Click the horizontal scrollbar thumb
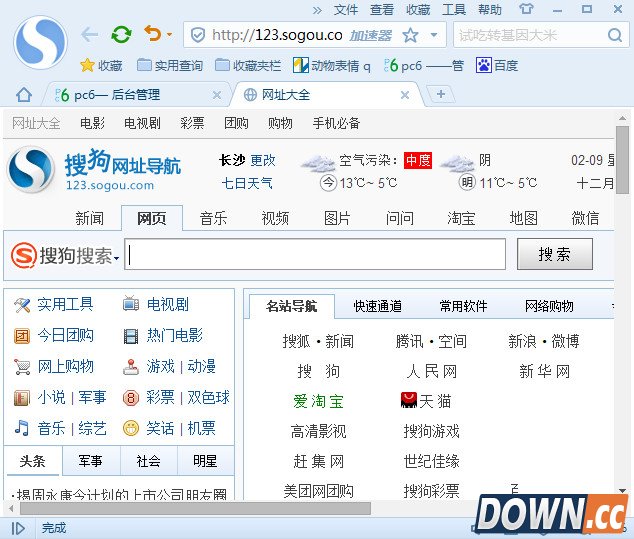The width and height of the screenshot is (634, 539). coord(195,508)
